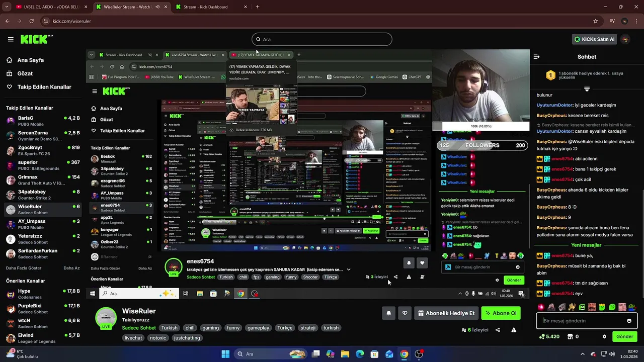Screen dimensions: 644x362
Task: Click WiseRuler channel avatar with LIVE badge
Action: click(x=106, y=318)
